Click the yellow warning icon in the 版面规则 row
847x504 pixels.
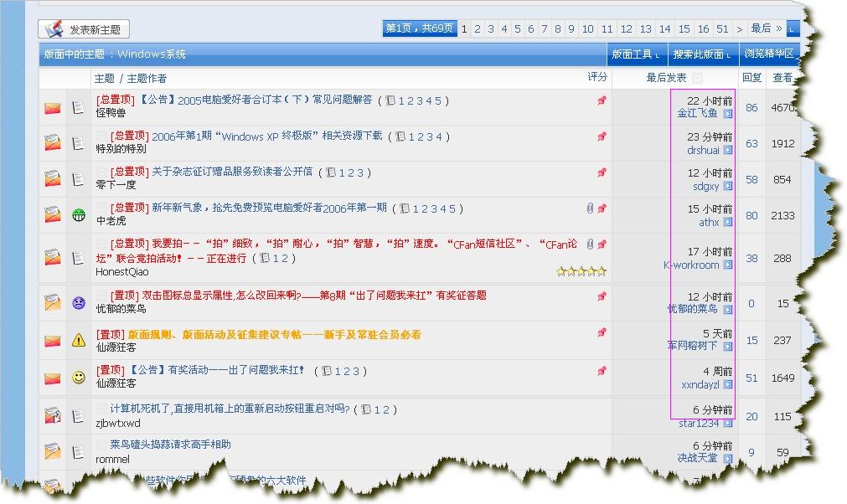coord(79,340)
